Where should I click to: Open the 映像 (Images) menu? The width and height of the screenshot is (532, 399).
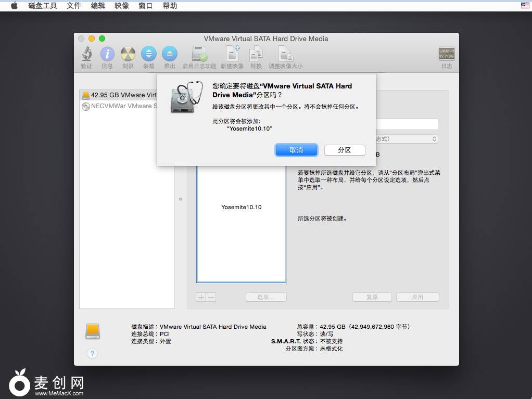pyautogui.click(x=122, y=6)
